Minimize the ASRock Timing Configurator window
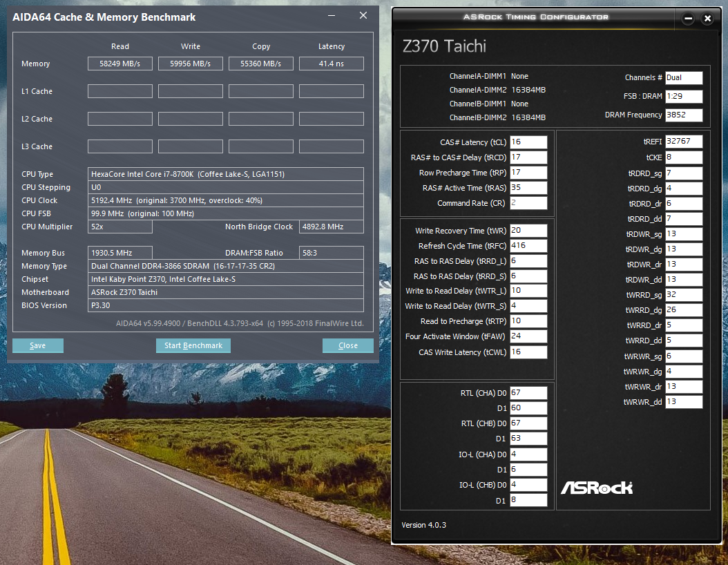 [688, 19]
